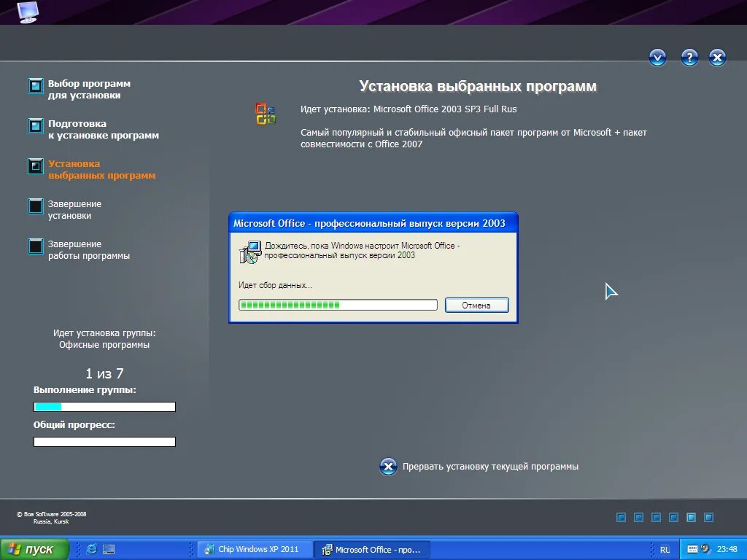Click the '1 из 7' counter text

(x=104, y=374)
